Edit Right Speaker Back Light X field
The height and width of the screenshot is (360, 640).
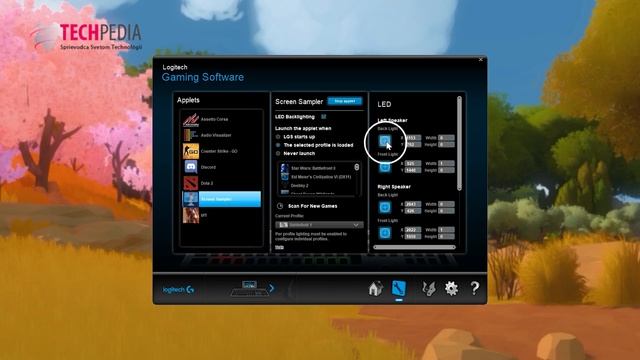pyautogui.click(x=413, y=204)
